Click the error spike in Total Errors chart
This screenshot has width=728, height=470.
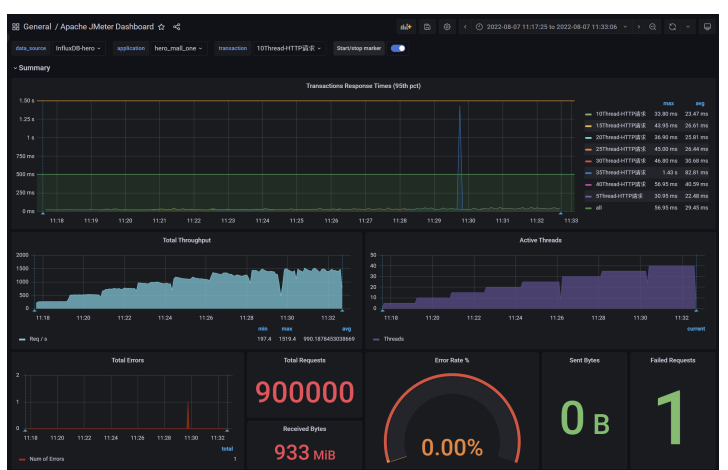(x=188, y=415)
